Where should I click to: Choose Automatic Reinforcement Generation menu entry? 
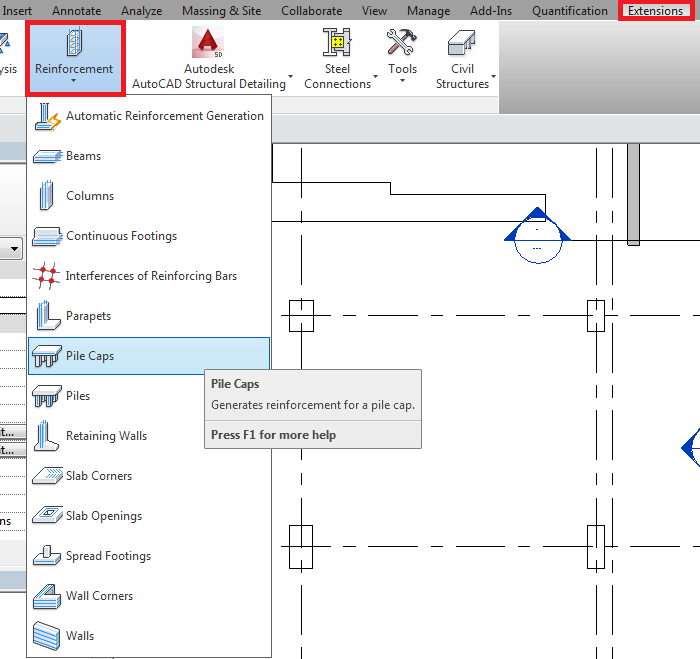[165, 116]
